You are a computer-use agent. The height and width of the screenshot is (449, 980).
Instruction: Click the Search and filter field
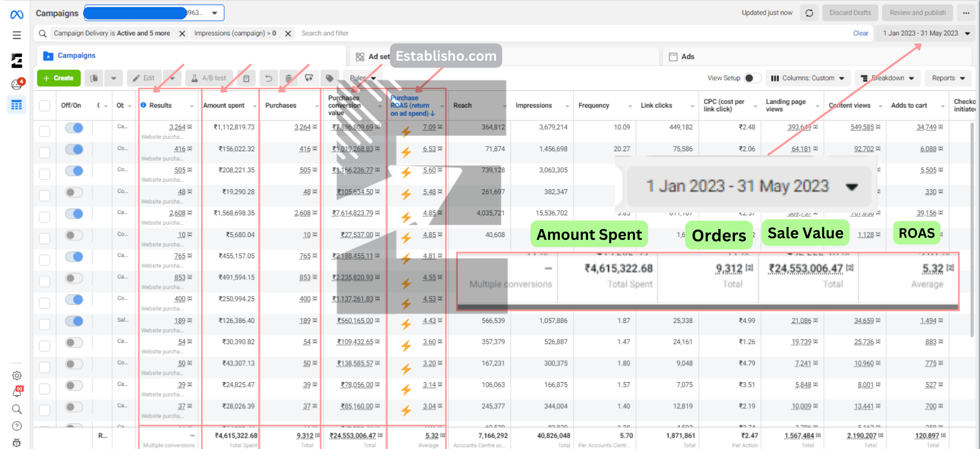pos(325,33)
